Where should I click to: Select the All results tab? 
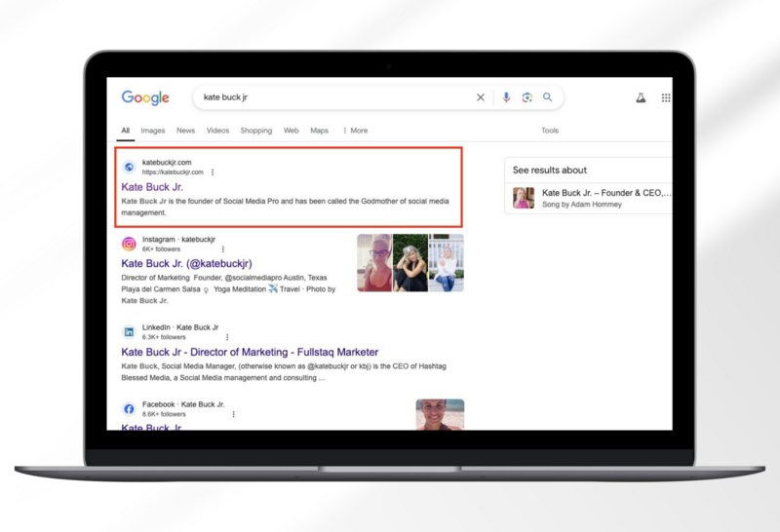point(126,131)
